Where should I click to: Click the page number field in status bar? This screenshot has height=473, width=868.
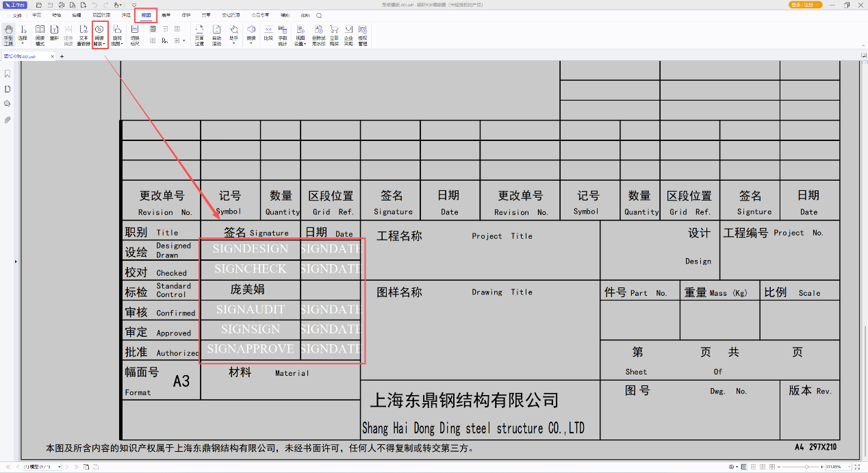click(40, 466)
